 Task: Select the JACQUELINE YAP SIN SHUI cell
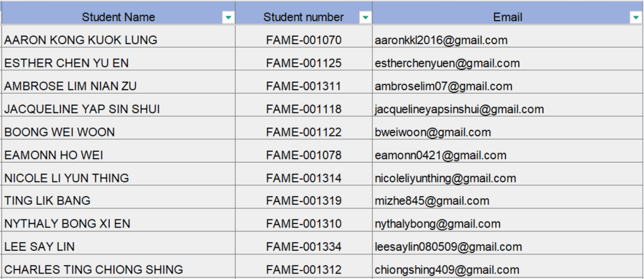pos(82,109)
